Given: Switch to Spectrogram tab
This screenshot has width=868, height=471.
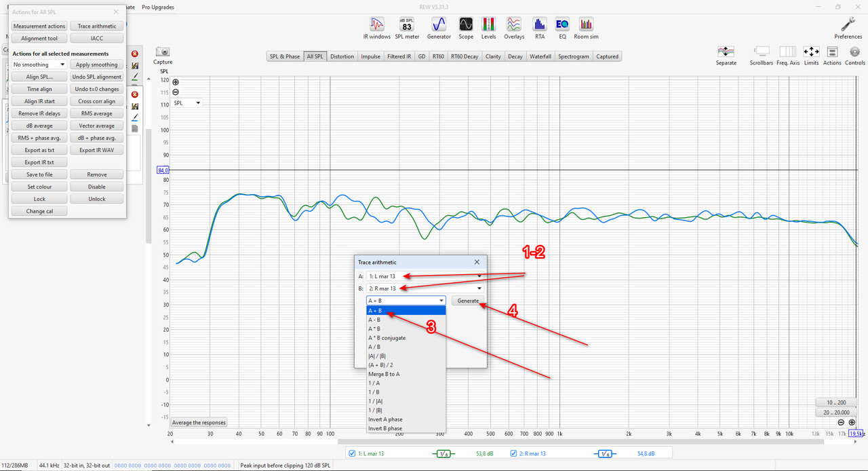Looking at the screenshot, I should [x=574, y=56].
